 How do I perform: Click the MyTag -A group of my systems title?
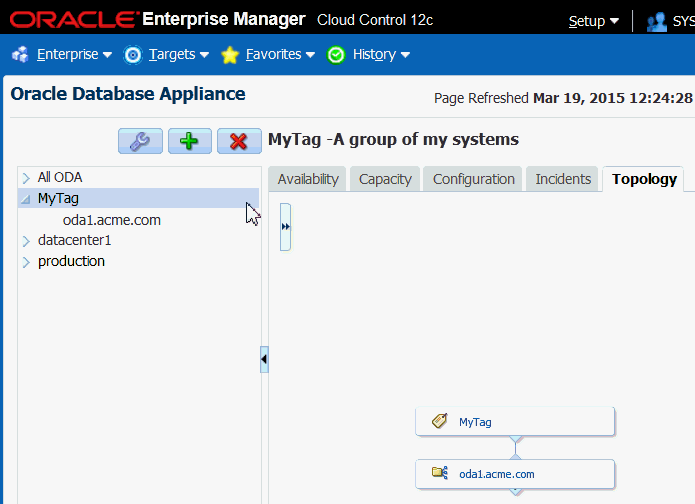(393, 140)
